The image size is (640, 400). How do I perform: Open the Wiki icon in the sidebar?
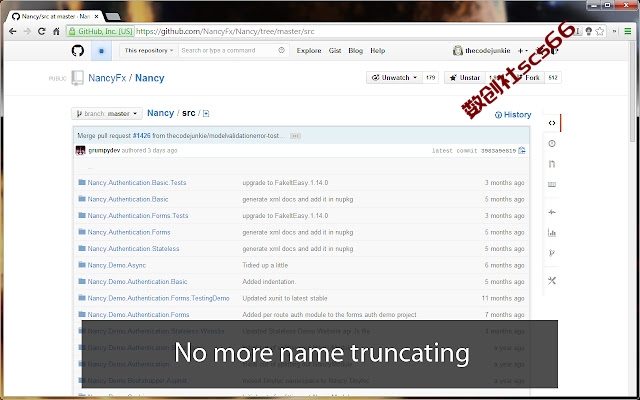click(x=552, y=184)
